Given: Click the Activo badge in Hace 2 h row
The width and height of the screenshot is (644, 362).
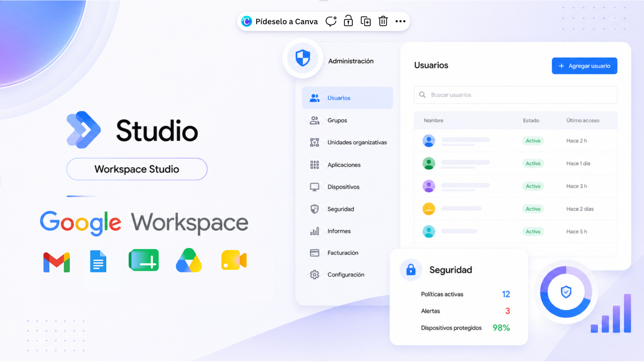Looking at the screenshot, I should [x=533, y=141].
